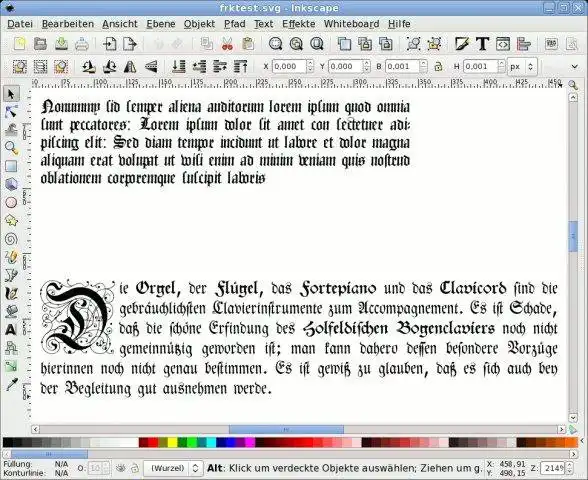Select the Pen Bezier tool
Screen dimensions: 588x480
[11, 275]
